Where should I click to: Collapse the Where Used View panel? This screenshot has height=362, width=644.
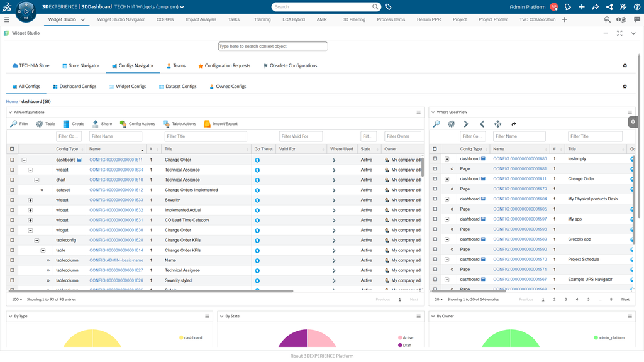click(433, 112)
